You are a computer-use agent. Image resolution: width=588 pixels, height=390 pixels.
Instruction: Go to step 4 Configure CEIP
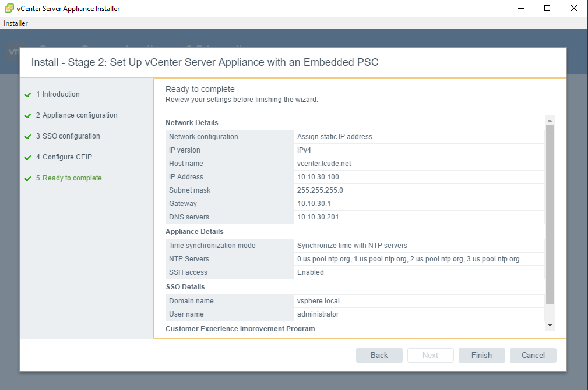point(64,157)
